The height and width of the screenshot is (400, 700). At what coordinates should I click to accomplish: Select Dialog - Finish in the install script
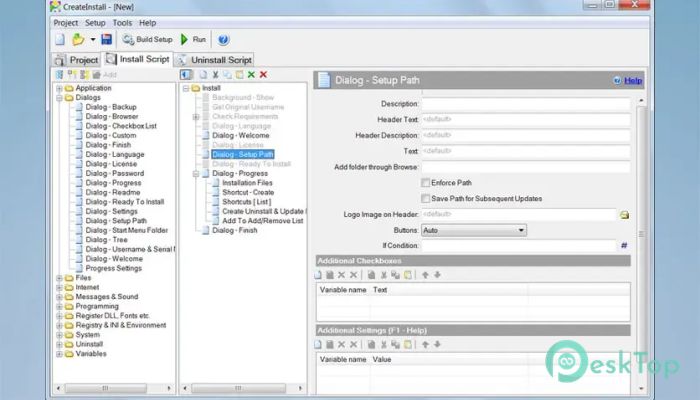[234, 230]
